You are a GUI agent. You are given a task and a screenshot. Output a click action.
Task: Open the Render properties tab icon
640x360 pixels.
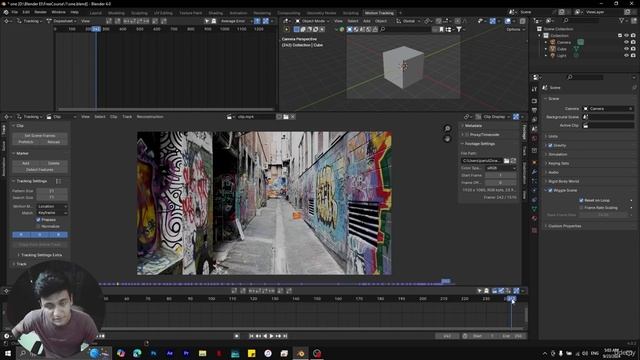point(534,100)
